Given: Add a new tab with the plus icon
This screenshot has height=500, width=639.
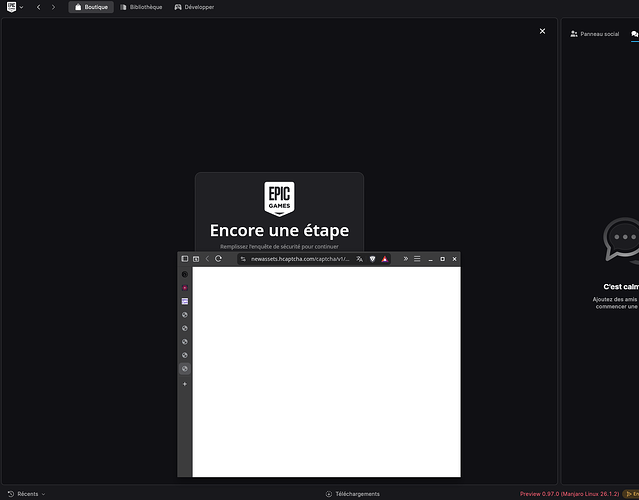Looking at the screenshot, I should [x=185, y=384].
